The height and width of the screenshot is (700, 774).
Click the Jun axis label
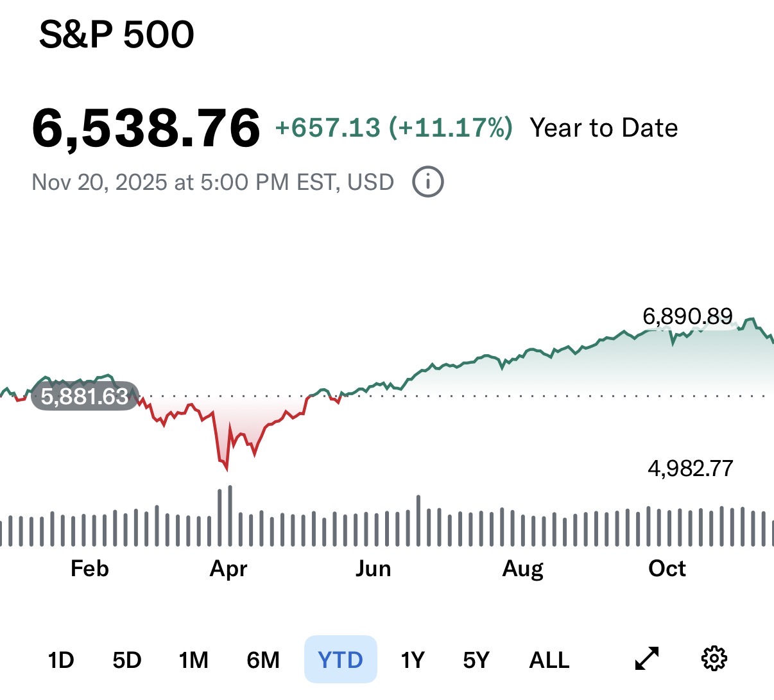pos(373,568)
